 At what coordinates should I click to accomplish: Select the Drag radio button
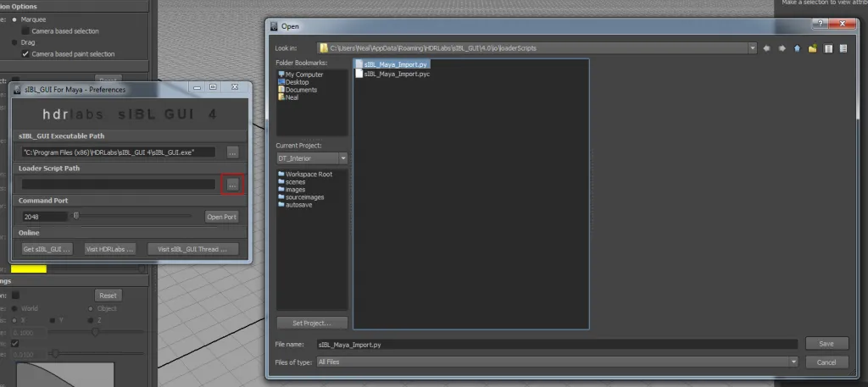click(x=14, y=41)
